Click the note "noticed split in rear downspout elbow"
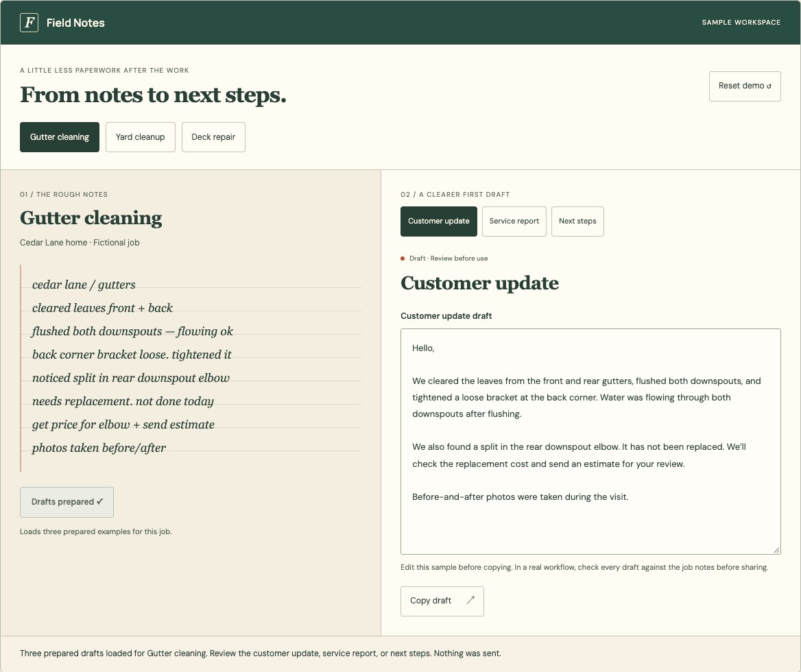Viewport: 801px width, 672px height. coord(131,378)
